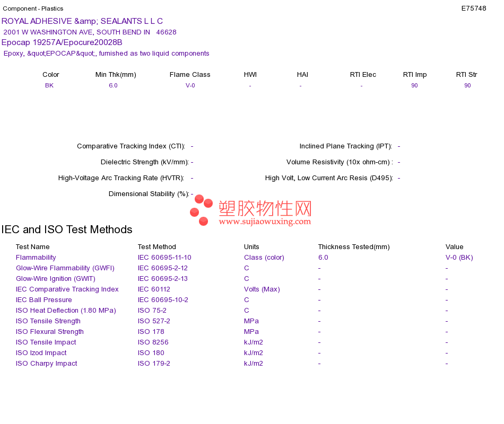This screenshot has width=504, height=424.
Task: Click Flammability thickness tested 6.0
Action: point(324,257)
